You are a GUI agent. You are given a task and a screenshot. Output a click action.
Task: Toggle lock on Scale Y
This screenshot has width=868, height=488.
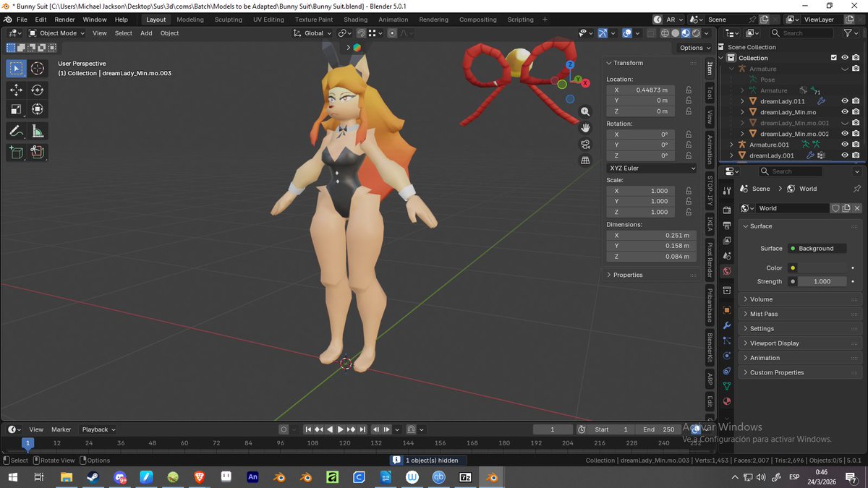[x=688, y=201]
